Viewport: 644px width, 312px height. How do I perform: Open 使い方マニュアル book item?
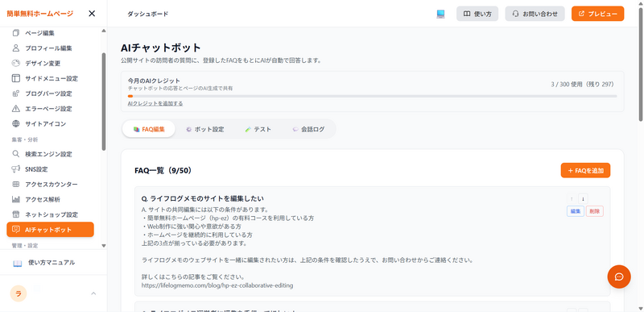[50, 262]
